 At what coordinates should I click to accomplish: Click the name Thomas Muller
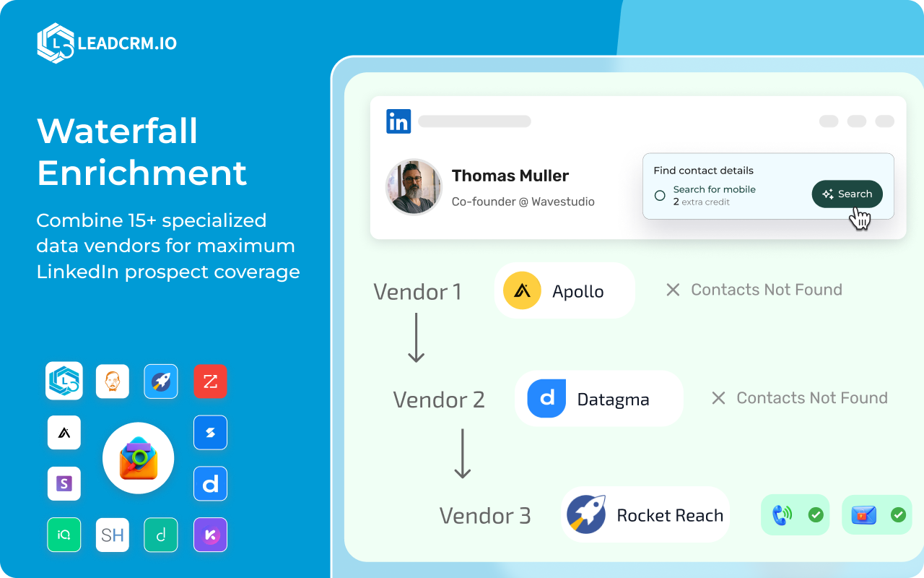point(510,176)
